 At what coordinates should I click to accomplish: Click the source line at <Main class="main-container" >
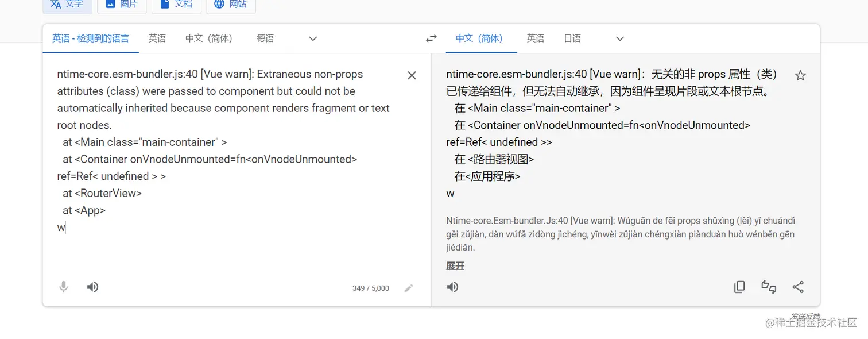click(x=145, y=142)
